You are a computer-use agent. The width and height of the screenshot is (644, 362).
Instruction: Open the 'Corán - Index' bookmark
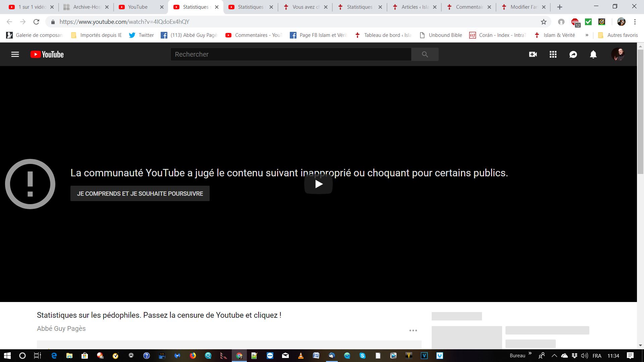498,35
